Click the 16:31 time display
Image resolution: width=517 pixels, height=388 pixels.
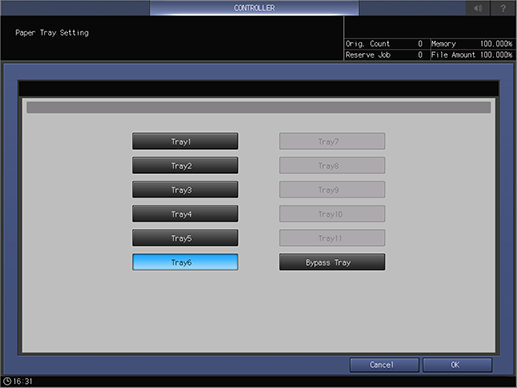tap(23, 381)
